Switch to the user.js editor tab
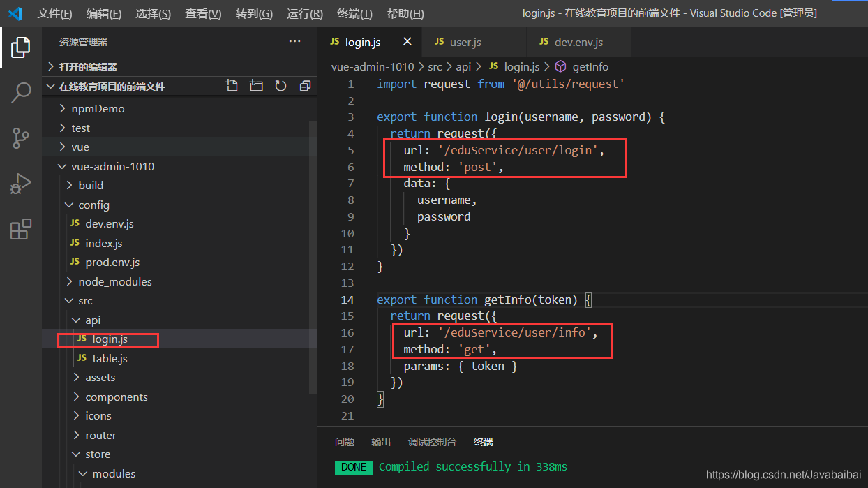Screen dimensions: 868x488 (474, 42)
